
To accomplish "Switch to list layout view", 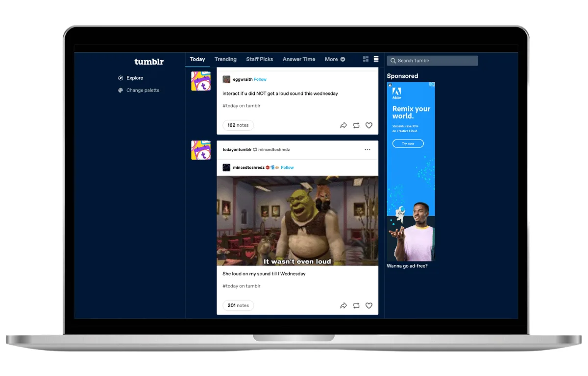I will pos(376,59).
